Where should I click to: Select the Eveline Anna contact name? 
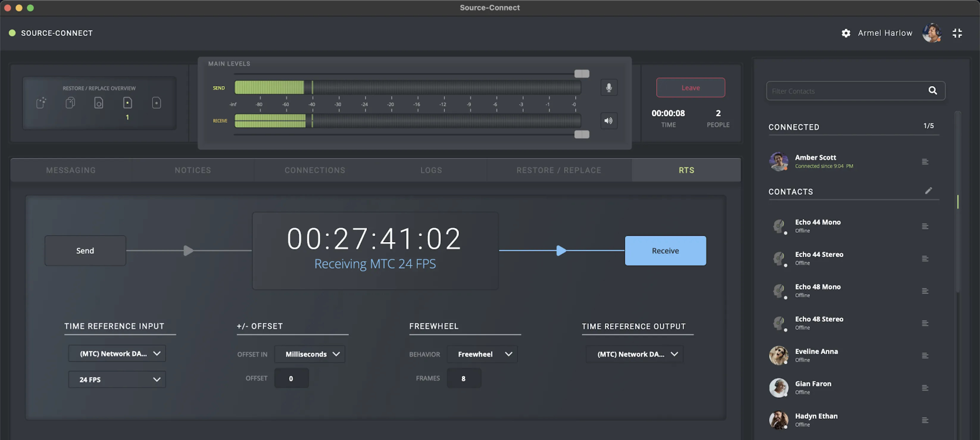click(x=816, y=351)
